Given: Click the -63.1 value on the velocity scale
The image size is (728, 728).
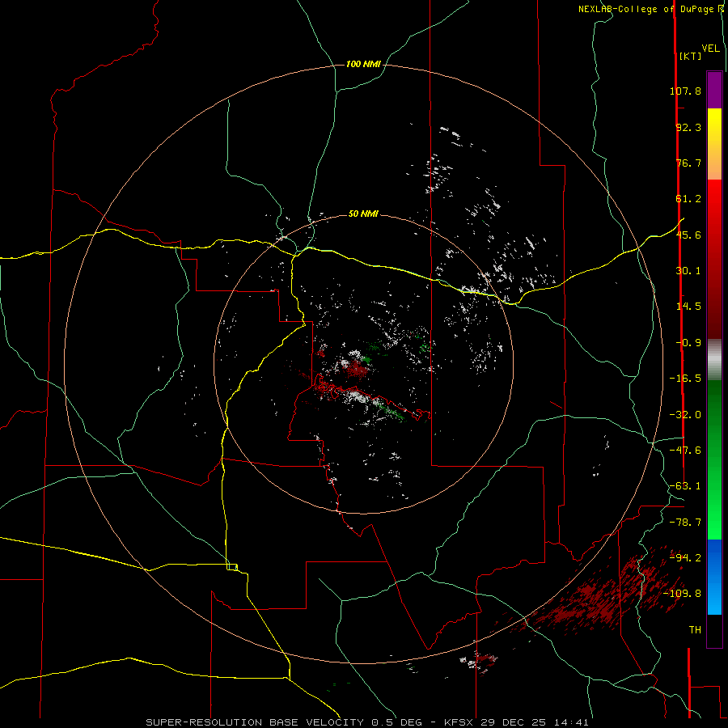Looking at the screenshot, I should click(x=685, y=486).
